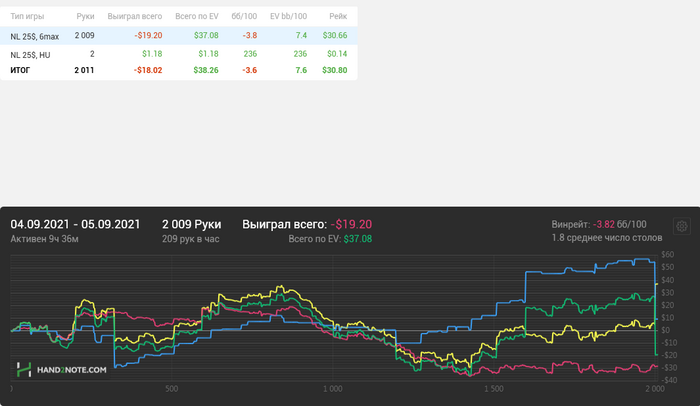Click the '-$18.02' total winnings cell

tap(148, 70)
